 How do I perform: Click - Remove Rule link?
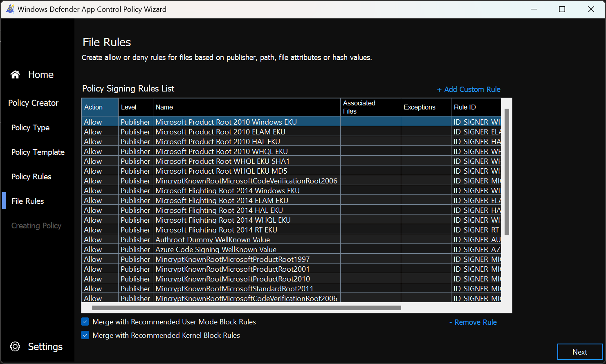pyautogui.click(x=473, y=322)
